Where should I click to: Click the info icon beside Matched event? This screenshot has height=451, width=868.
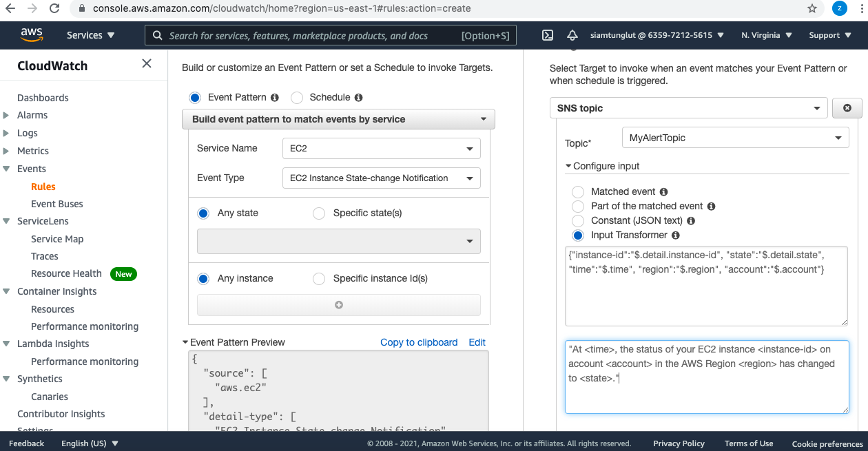tap(663, 191)
